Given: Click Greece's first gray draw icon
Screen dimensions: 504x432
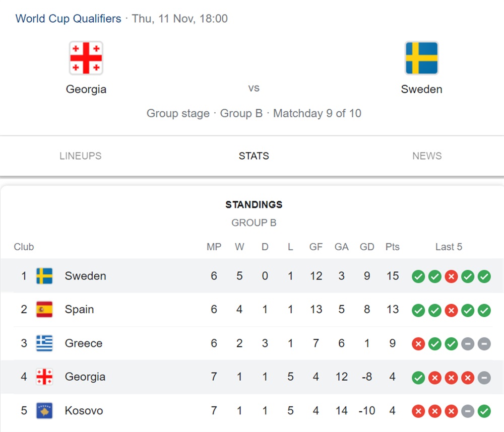Looking at the screenshot, I should pos(468,344).
